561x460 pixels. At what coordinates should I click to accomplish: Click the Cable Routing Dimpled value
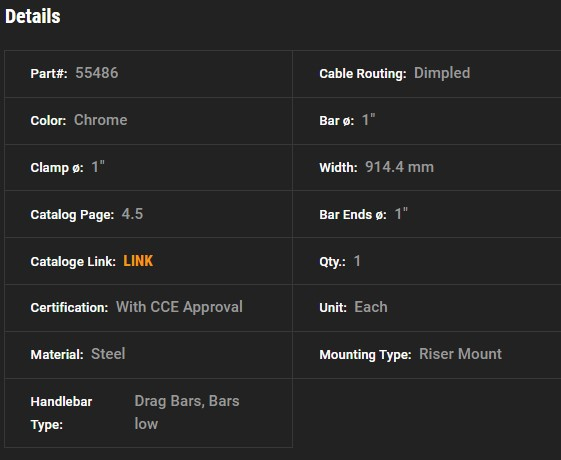442,73
